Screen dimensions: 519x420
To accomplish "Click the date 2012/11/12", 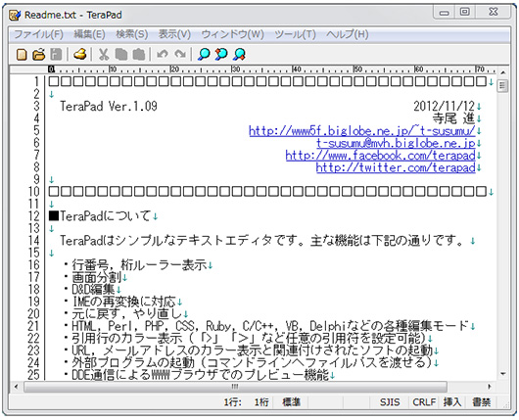I will pyautogui.click(x=445, y=107).
